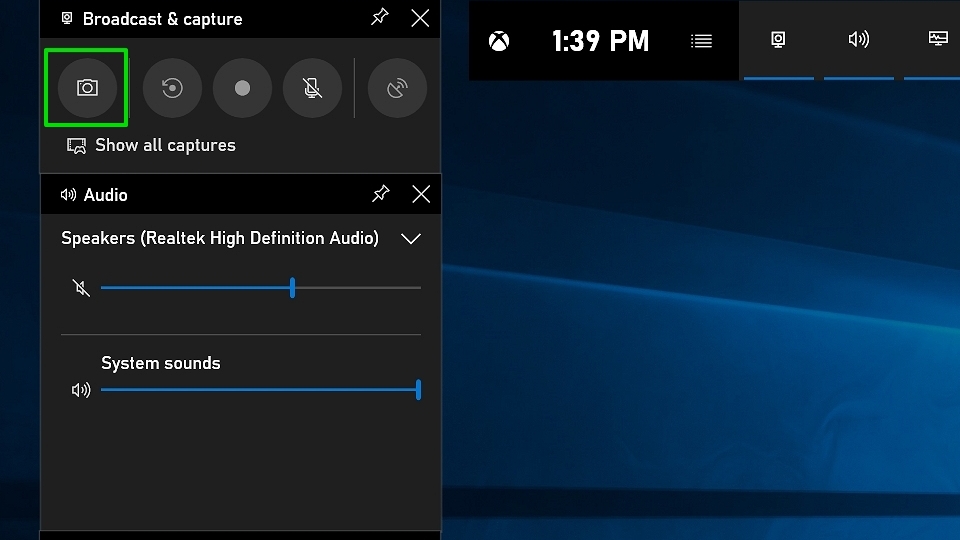Unmute the Speakers volume icon
This screenshot has width=960, height=540.
click(x=81, y=288)
